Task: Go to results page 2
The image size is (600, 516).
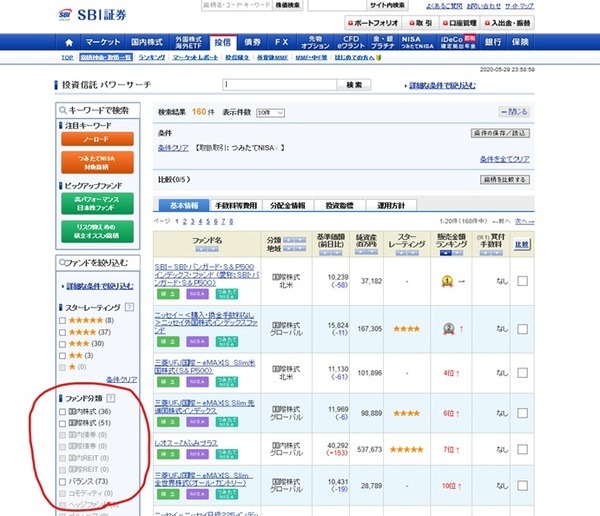Action: pyautogui.click(x=185, y=221)
